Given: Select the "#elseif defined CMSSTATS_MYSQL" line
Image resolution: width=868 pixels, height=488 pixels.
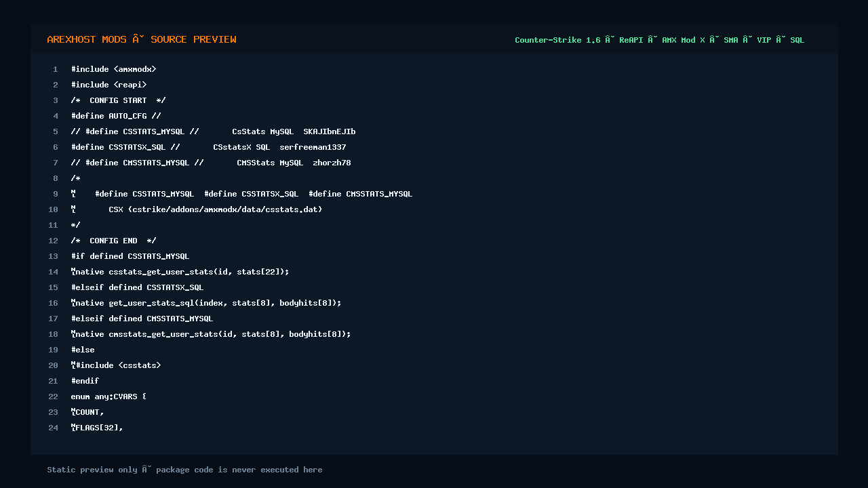Looking at the screenshot, I should tap(142, 319).
